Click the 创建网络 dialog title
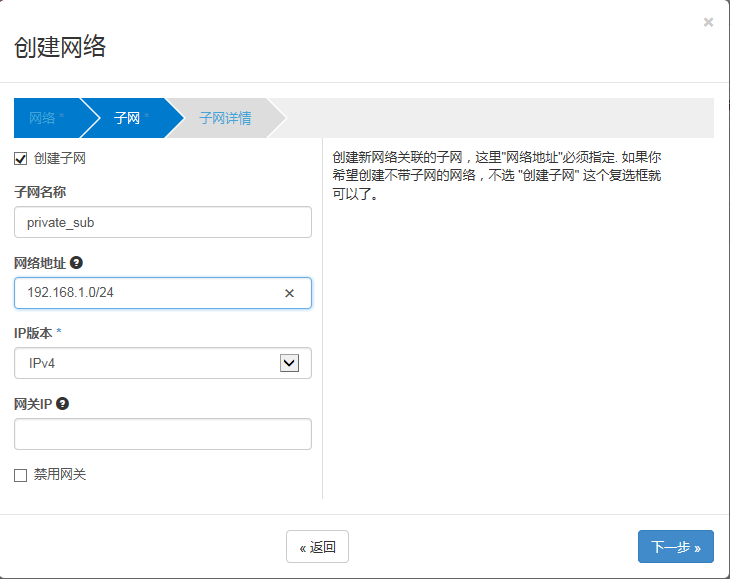The width and height of the screenshot is (730, 579). point(60,46)
